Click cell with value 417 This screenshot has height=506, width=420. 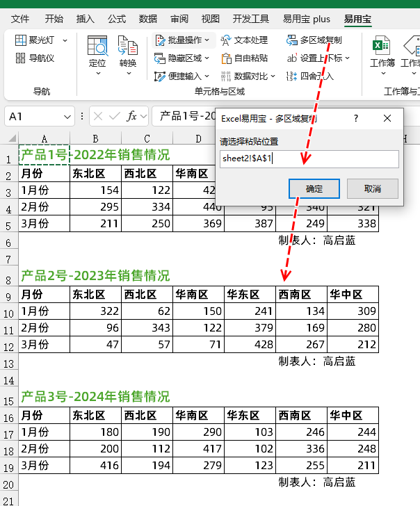click(x=199, y=448)
